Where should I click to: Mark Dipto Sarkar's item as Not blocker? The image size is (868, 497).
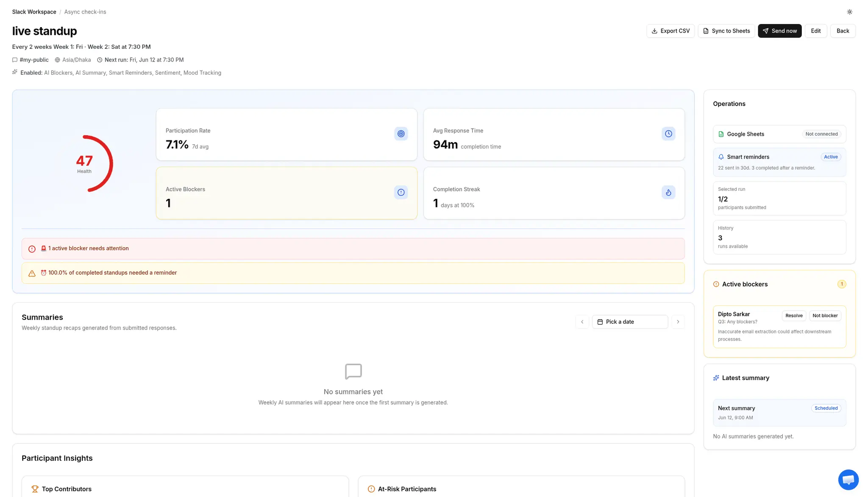pyautogui.click(x=825, y=316)
